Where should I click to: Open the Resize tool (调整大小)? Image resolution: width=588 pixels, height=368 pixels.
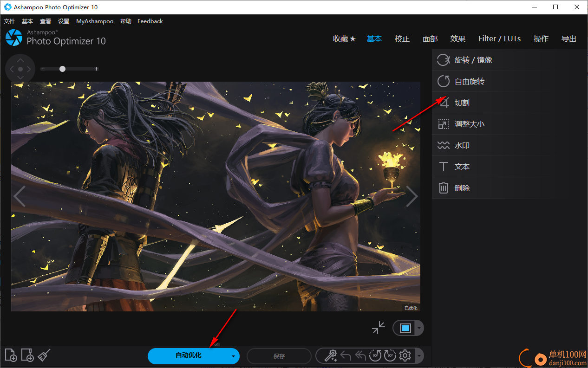click(509, 124)
